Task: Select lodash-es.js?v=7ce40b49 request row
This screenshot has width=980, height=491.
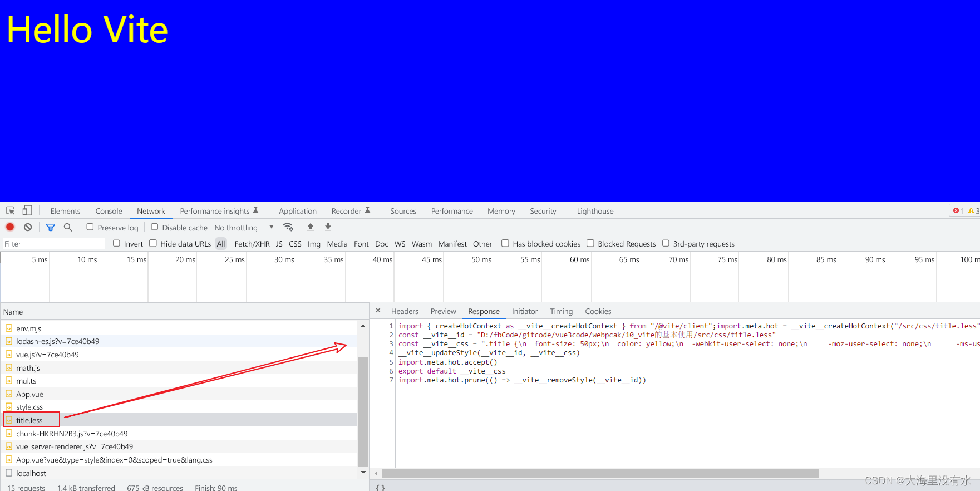Action: click(179, 341)
